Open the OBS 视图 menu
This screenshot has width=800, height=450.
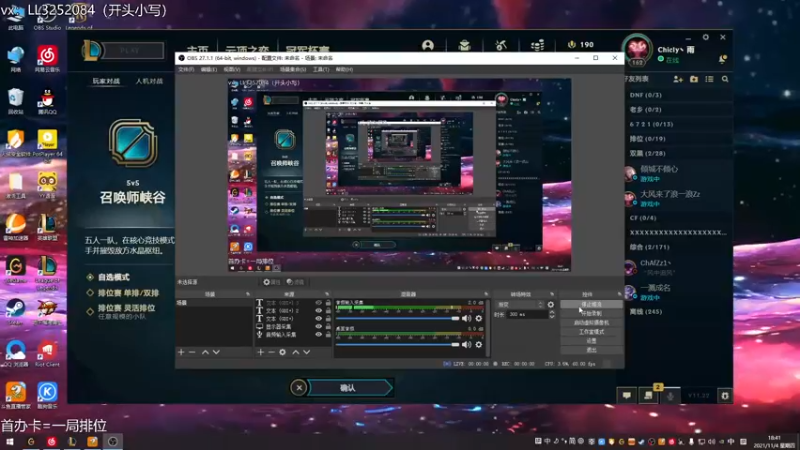tap(232, 69)
